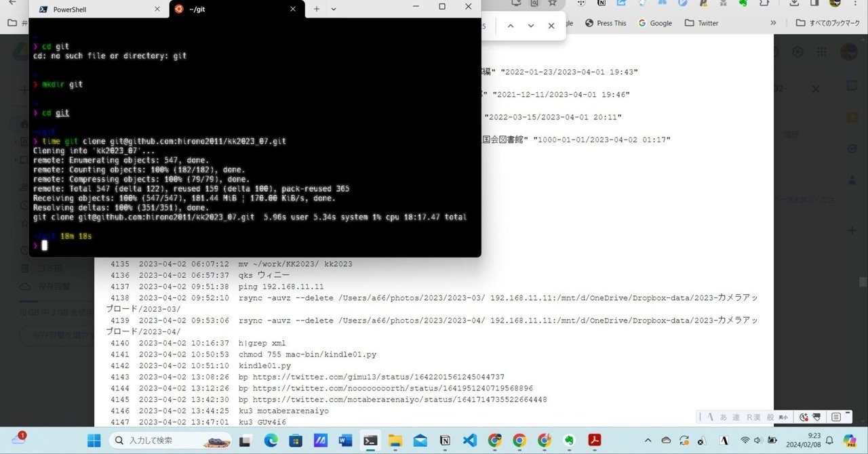Open the bookmarks overflow chevron on the bookmarks bar
Screen dimensions: 868x454
tap(773, 22)
